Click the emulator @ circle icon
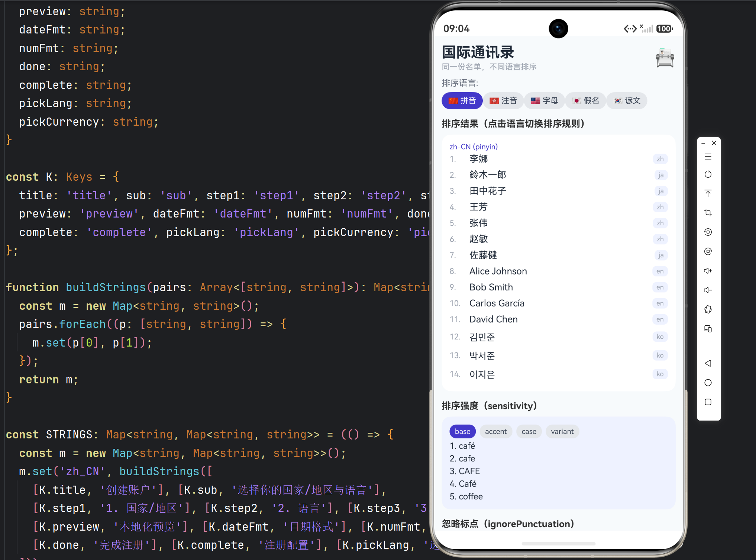Screen dimensions: 756x560 (x=708, y=251)
